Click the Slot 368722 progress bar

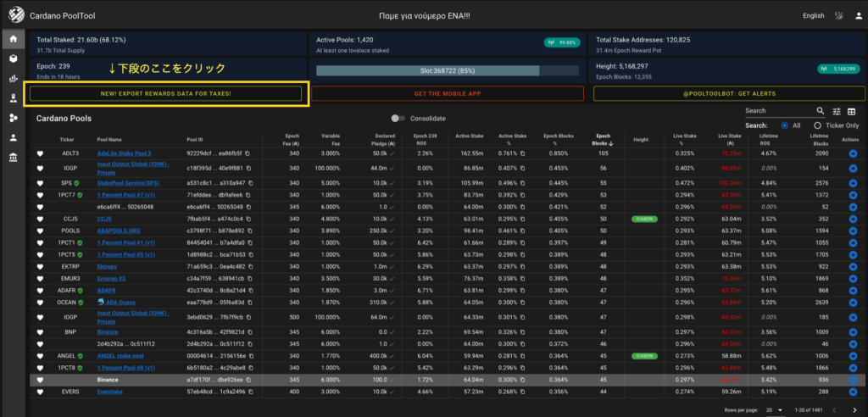pyautogui.click(x=448, y=71)
